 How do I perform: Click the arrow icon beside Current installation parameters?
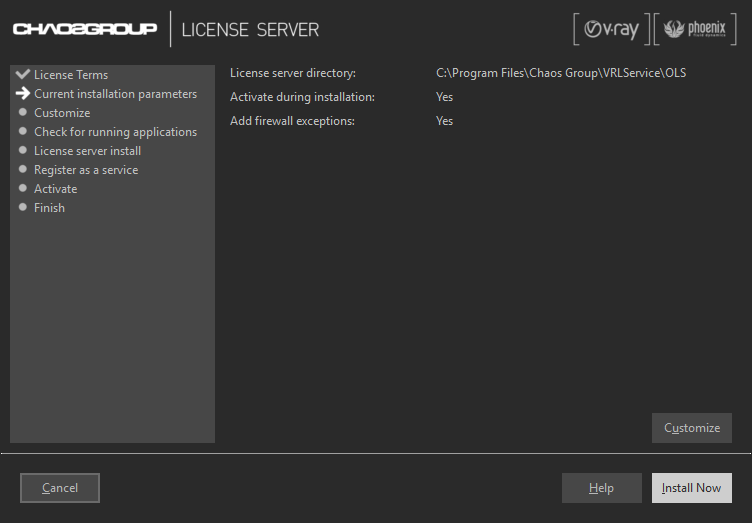[x=23, y=93]
